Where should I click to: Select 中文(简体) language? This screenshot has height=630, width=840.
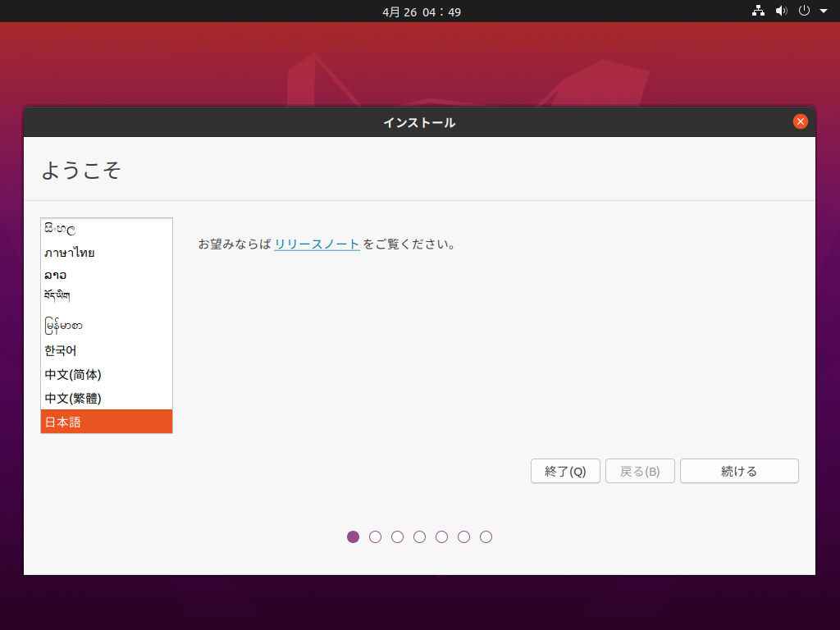107,374
